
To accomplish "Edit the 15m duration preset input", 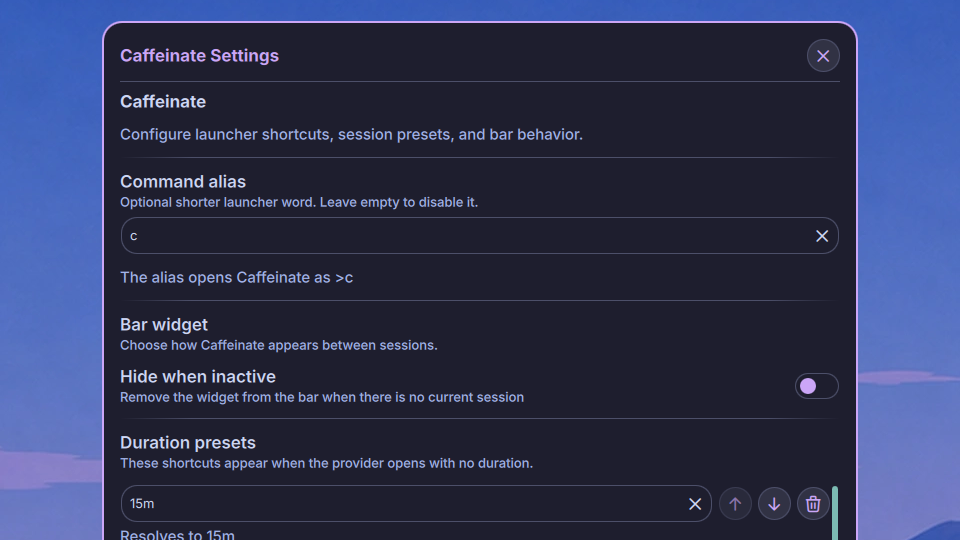I will point(416,504).
